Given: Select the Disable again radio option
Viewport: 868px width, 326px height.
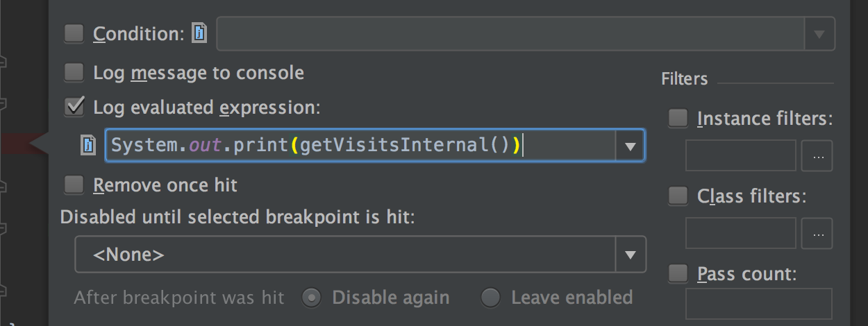Looking at the screenshot, I should click(x=312, y=298).
